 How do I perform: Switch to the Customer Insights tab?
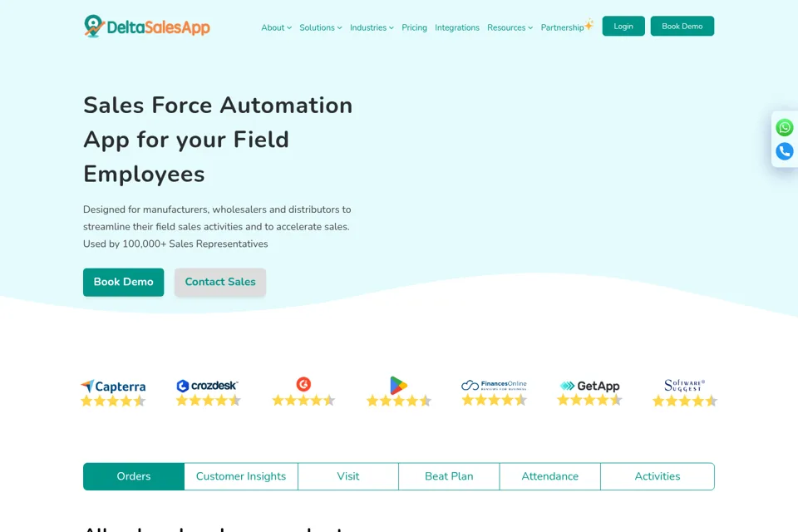[x=241, y=476]
